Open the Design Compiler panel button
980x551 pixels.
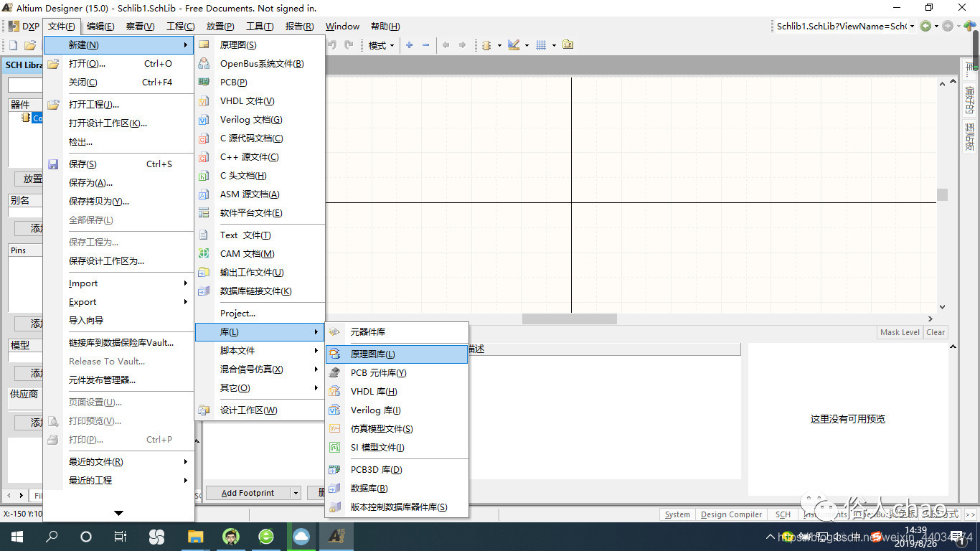[x=731, y=514]
